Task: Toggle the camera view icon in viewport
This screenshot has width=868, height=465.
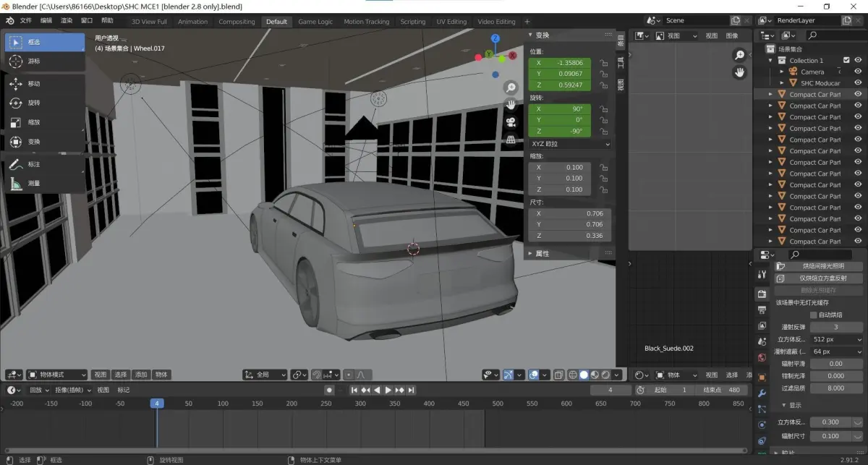Action: 511,121
